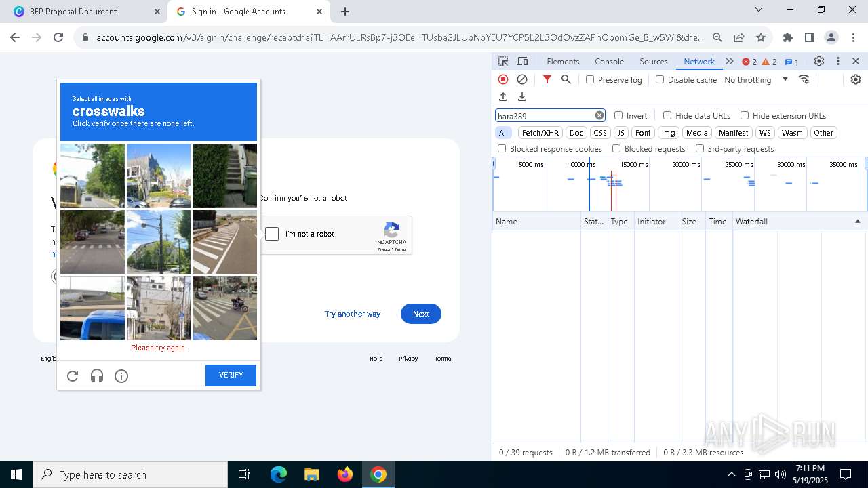Open the Privacy footer link
This screenshot has height=488, width=868.
408,359
